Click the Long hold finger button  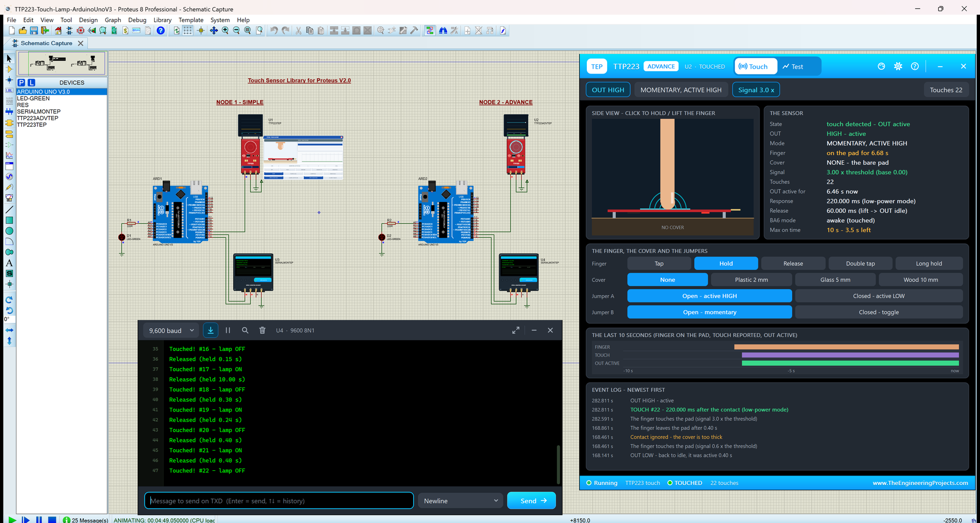coord(929,263)
